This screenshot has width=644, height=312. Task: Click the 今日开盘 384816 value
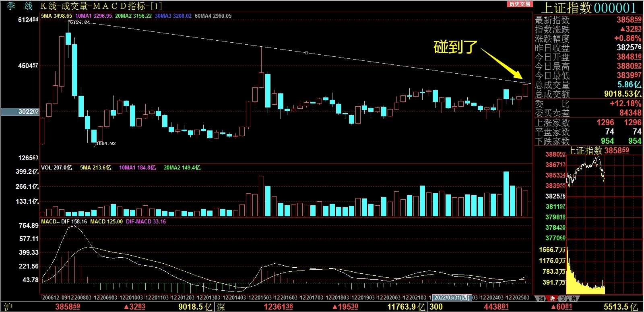[x=629, y=57]
